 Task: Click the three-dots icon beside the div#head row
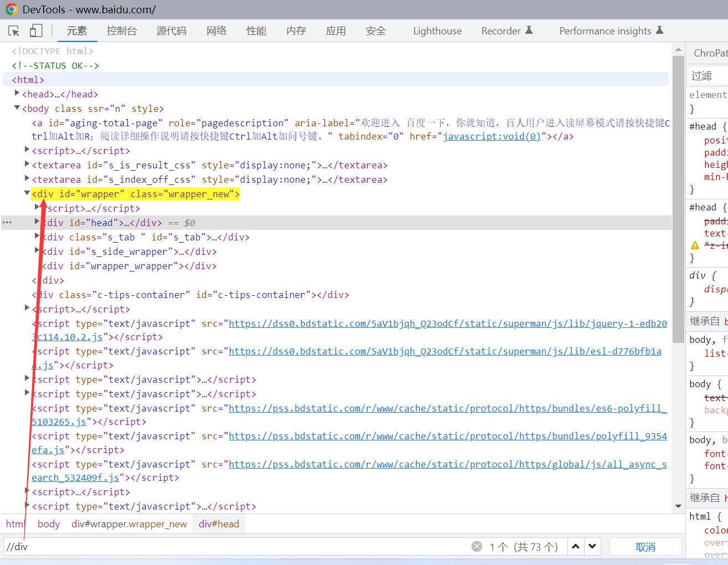(x=7, y=223)
